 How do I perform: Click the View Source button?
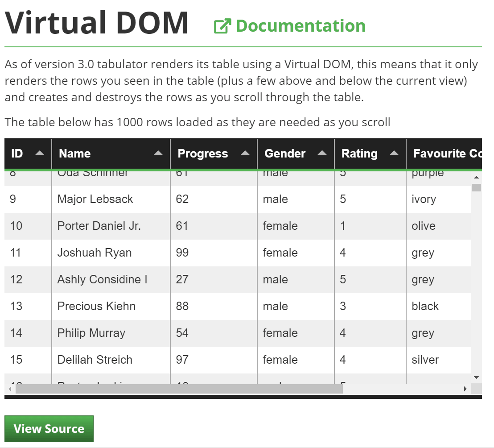[x=49, y=429]
